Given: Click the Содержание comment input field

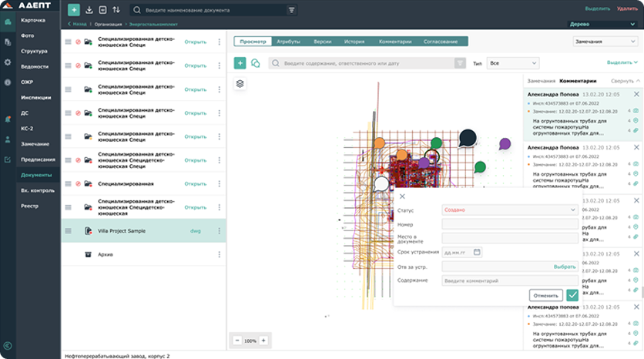Looking at the screenshot, I should (510, 280).
